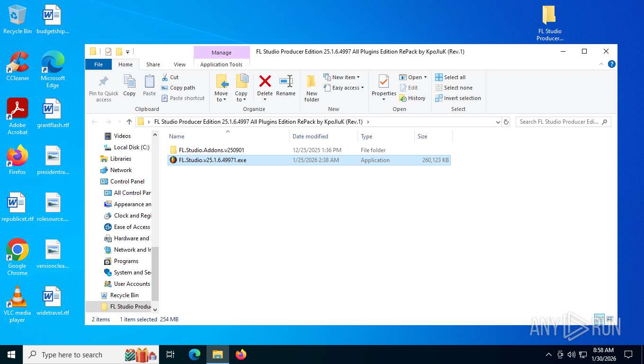Viewport: 644px width, 364px height.
Task: Switch to the Share tab
Action: point(153,64)
